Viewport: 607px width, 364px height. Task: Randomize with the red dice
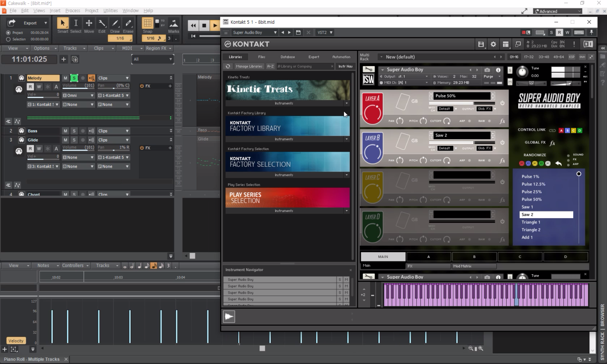click(x=521, y=163)
